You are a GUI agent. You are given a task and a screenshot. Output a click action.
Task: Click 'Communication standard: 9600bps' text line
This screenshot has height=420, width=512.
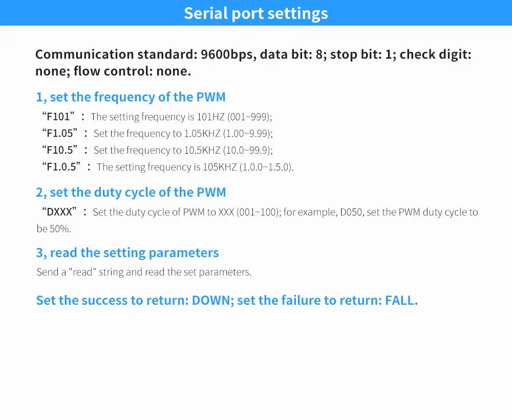[x=146, y=54]
